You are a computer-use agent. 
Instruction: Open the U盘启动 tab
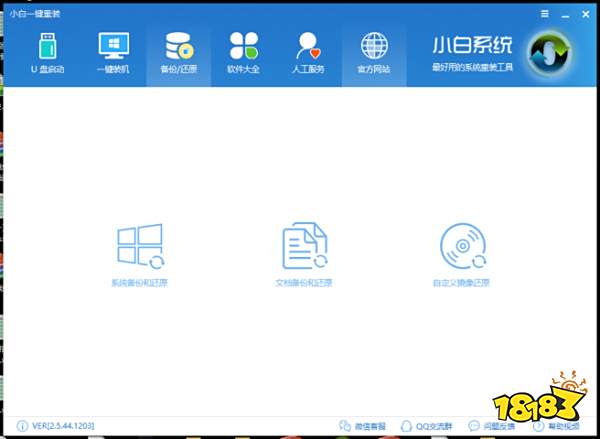pos(48,53)
